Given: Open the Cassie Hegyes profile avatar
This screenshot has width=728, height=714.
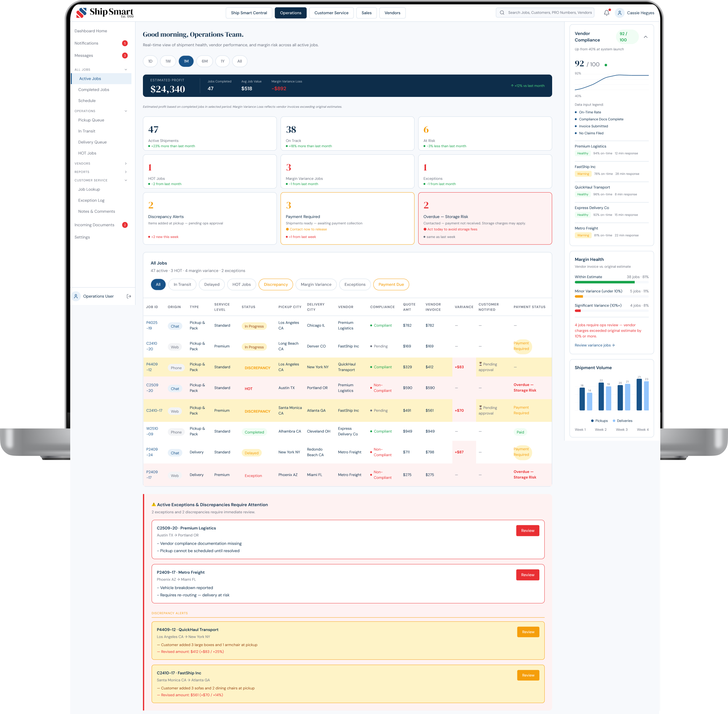Looking at the screenshot, I should pos(620,12).
